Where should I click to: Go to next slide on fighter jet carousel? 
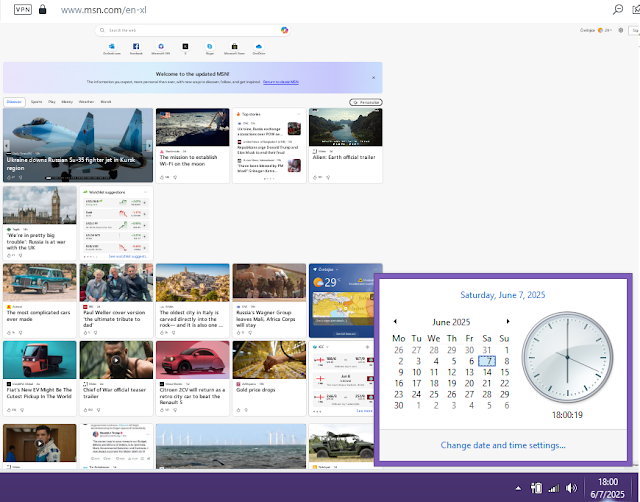(149, 145)
